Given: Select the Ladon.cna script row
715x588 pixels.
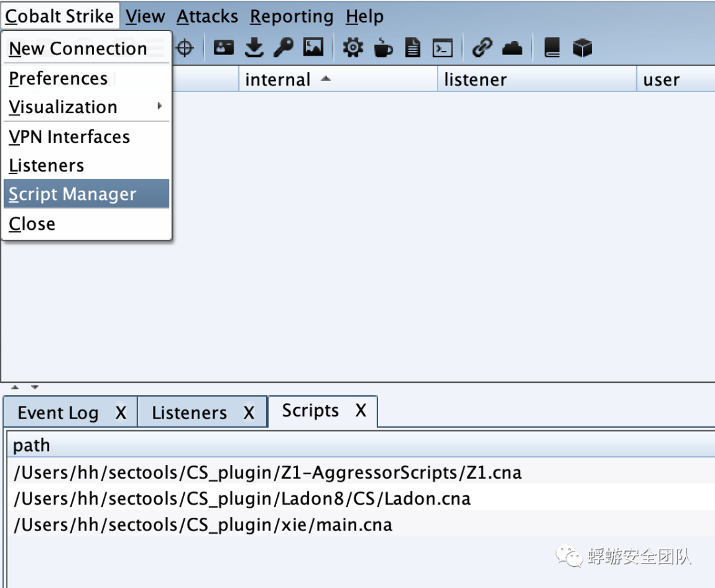Looking at the screenshot, I should pyautogui.click(x=361, y=498).
